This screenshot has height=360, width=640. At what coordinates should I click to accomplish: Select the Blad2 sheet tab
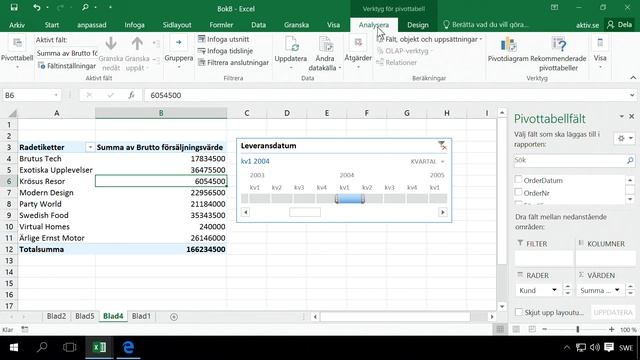pyautogui.click(x=56, y=316)
